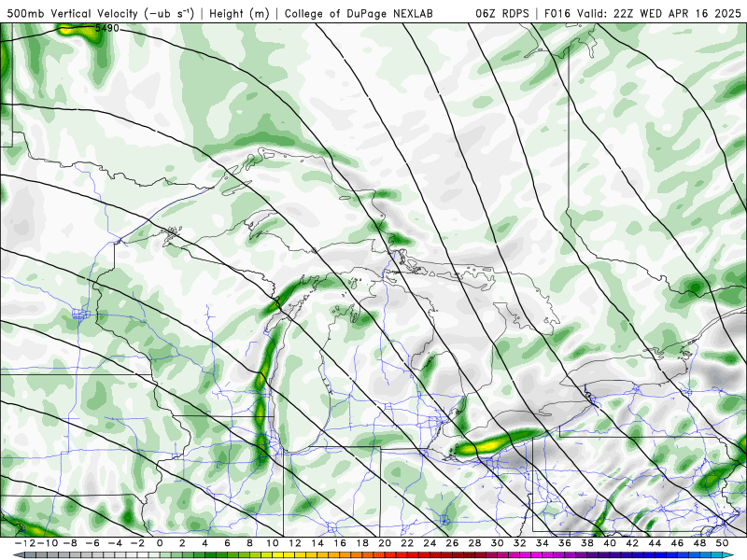Click the '-8' value on the color scale

point(69,543)
